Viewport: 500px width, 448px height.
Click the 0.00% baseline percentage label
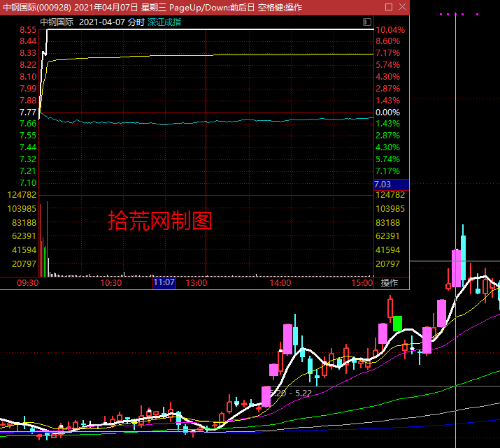[387, 113]
